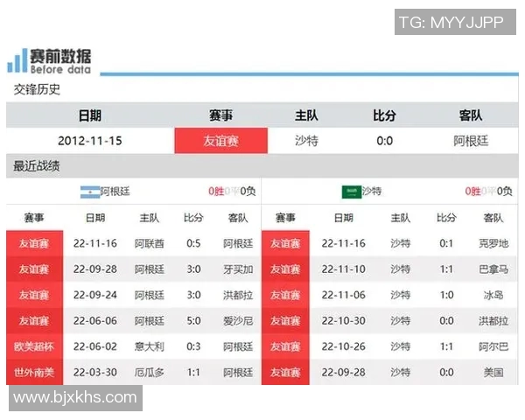Select the date 22-03-30

coord(95,372)
